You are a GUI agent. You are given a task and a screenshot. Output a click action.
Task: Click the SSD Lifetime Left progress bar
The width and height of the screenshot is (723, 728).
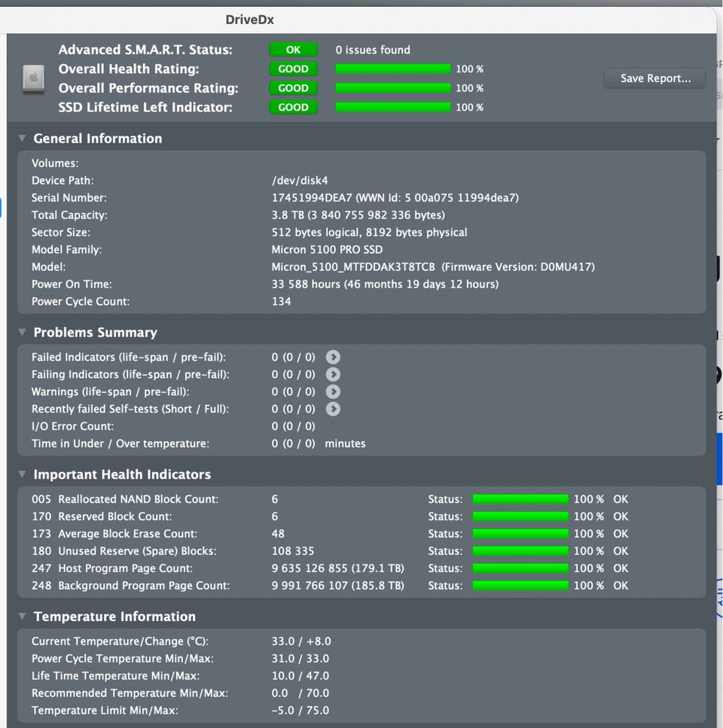393,107
